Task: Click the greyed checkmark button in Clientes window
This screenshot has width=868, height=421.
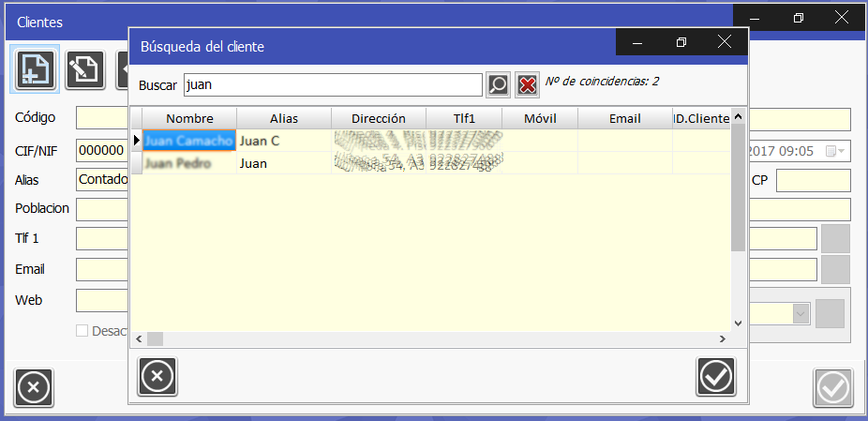Action: tap(832, 387)
